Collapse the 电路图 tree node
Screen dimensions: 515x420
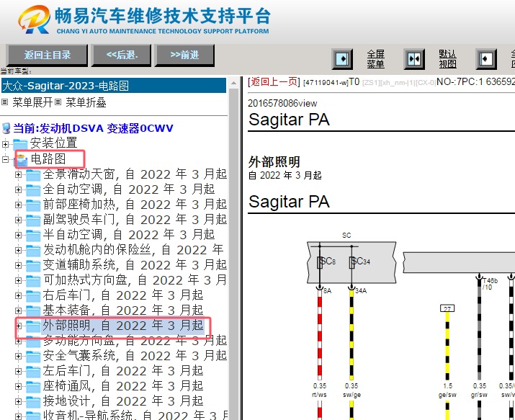5,159
